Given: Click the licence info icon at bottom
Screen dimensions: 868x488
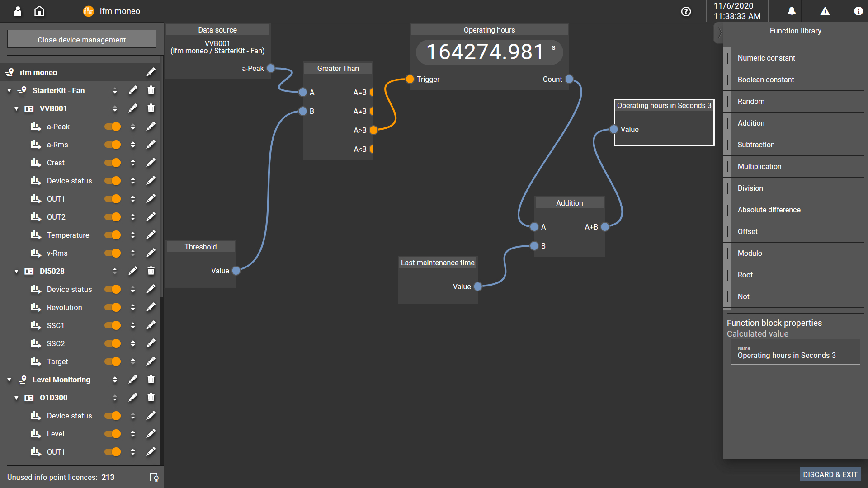Looking at the screenshot, I should (154, 477).
